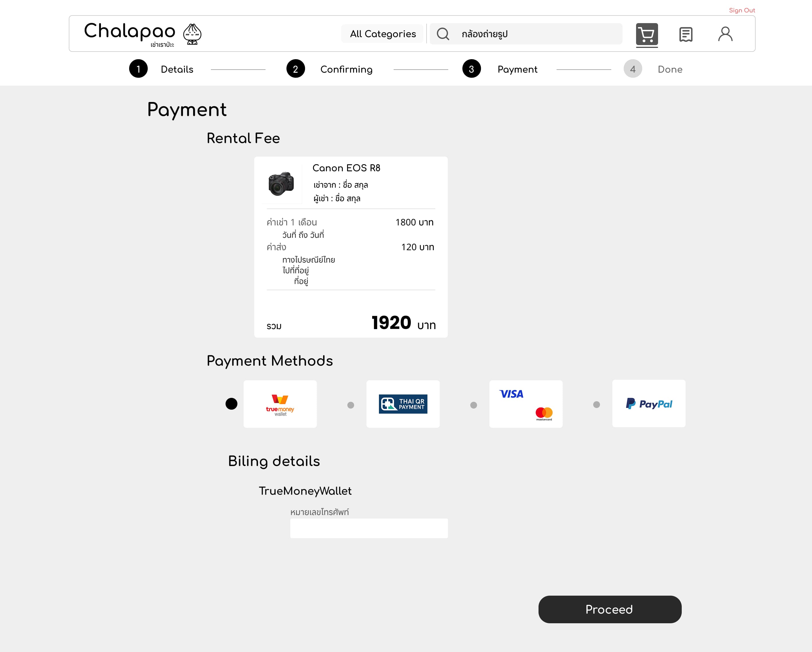Select the PayPal radio button
Viewport: 812px width, 652px height.
point(596,405)
